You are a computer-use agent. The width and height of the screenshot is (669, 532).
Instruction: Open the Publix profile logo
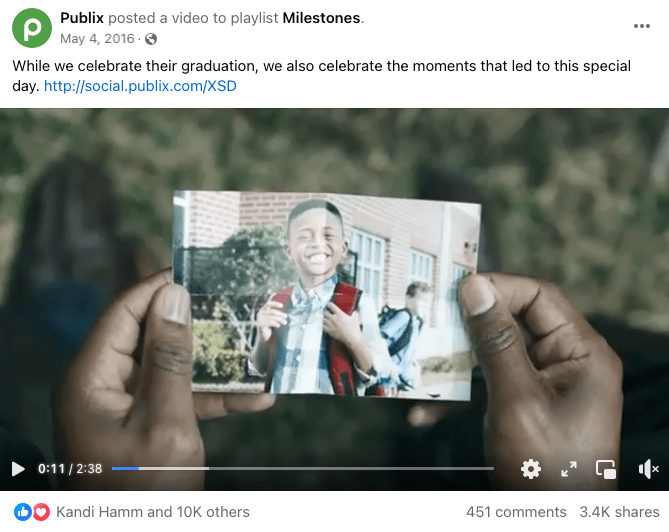tap(32, 28)
